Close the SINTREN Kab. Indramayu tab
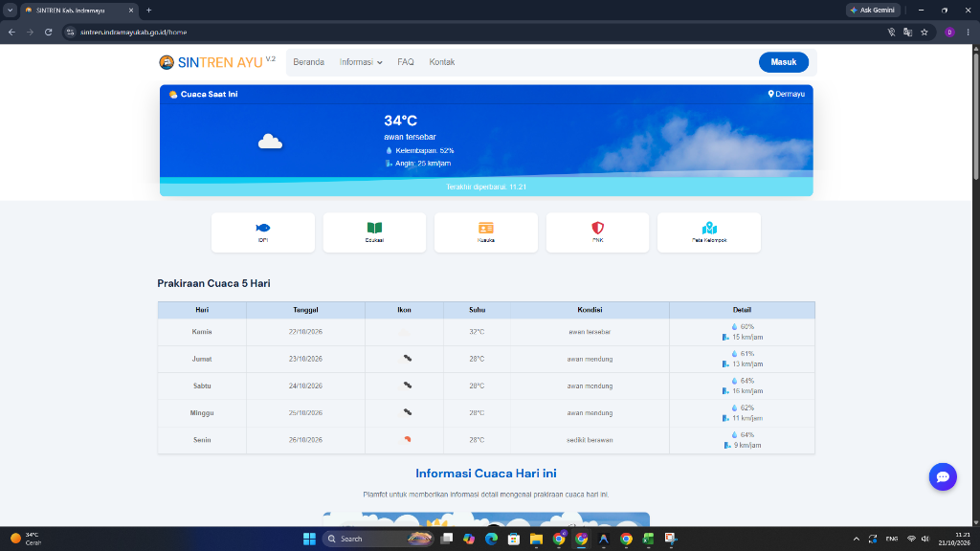This screenshot has height=551, width=980. (131, 11)
